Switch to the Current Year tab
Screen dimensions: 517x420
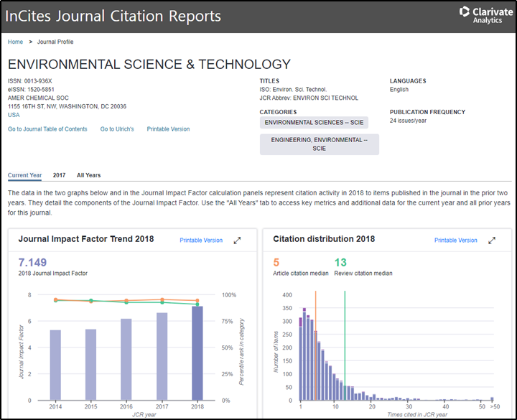click(24, 175)
